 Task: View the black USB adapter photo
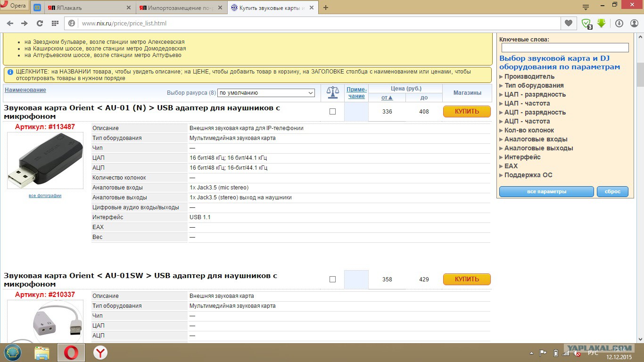pos(45,160)
